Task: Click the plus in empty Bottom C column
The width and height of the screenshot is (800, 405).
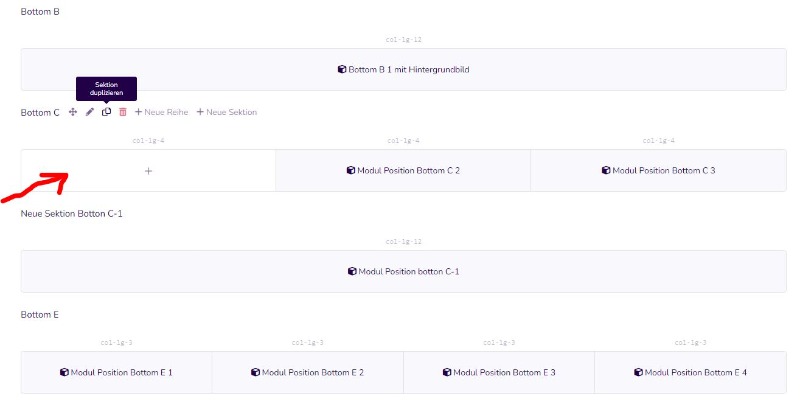Action: click(148, 171)
